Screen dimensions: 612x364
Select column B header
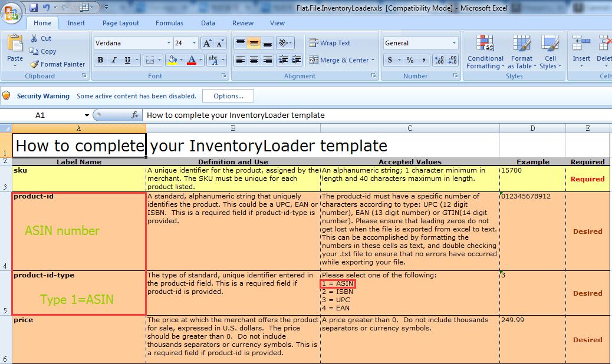point(233,128)
